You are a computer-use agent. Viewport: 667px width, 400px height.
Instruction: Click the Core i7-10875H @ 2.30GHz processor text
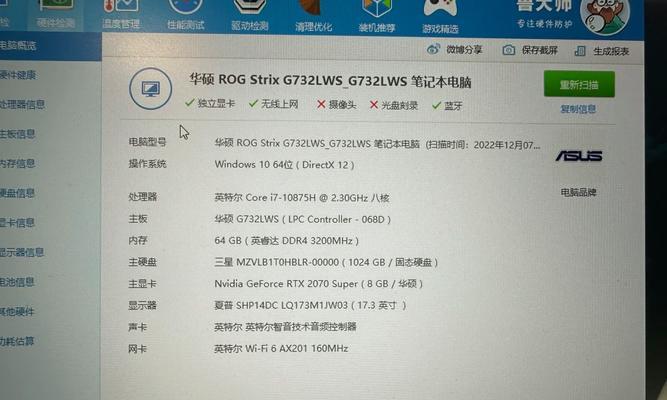[x=302, y=197]
